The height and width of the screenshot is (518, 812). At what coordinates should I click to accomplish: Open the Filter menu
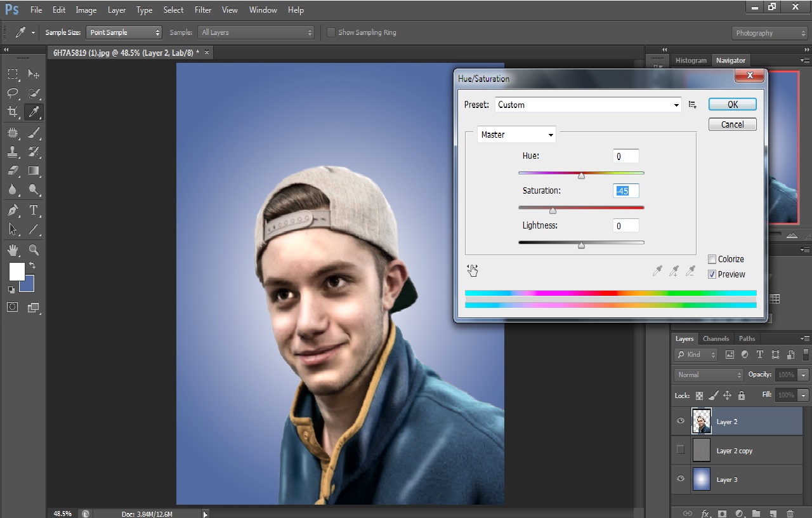203,10
